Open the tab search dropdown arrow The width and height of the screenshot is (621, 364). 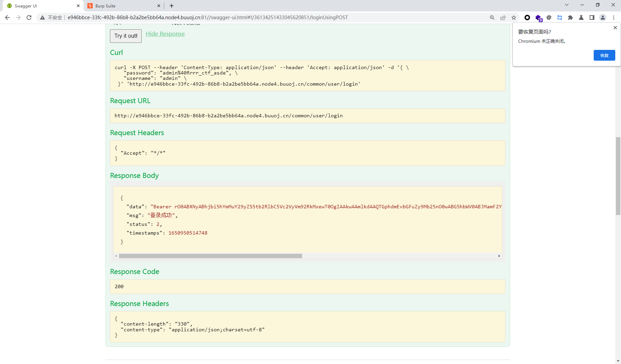[x=567, y=5]
